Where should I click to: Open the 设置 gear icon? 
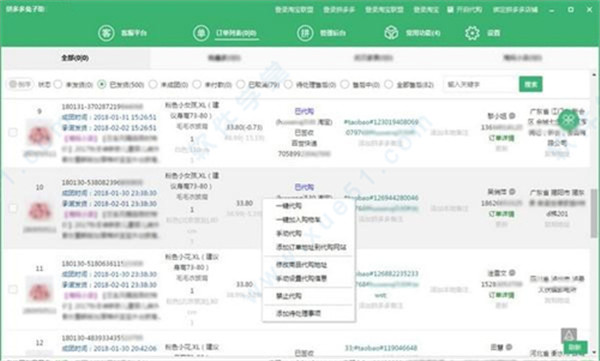pyautogui.click(x=472, y=33)
